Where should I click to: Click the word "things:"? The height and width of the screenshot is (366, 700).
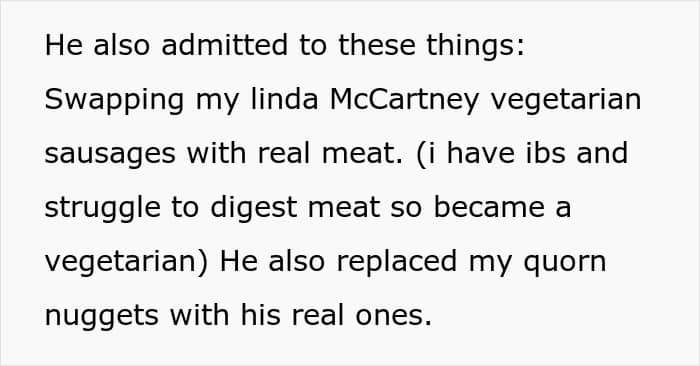click(x=476, y=46)
